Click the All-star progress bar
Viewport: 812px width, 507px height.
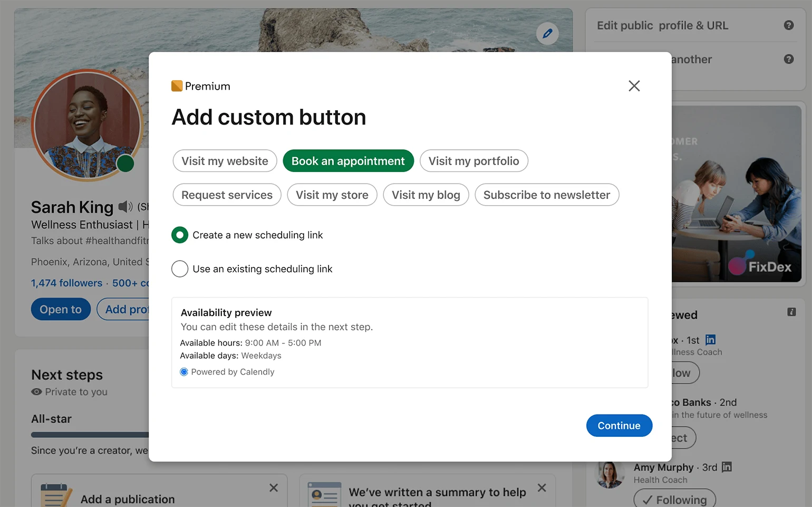coord(90,435)
